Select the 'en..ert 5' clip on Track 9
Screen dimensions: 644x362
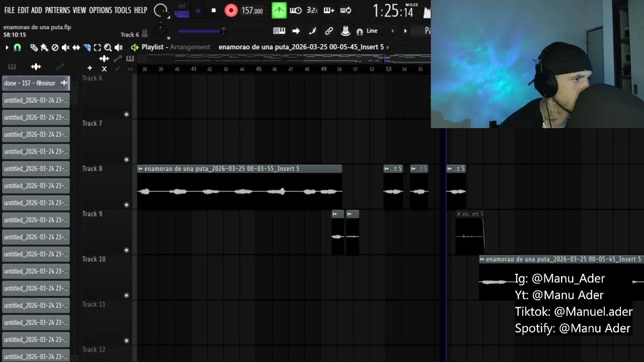[469, 232]
